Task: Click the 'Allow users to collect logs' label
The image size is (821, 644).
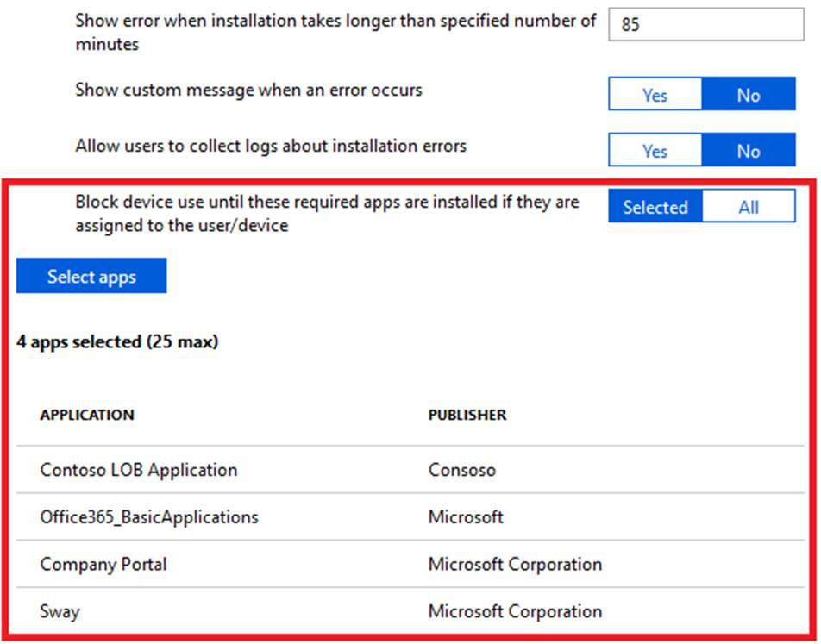Action: 271,146
